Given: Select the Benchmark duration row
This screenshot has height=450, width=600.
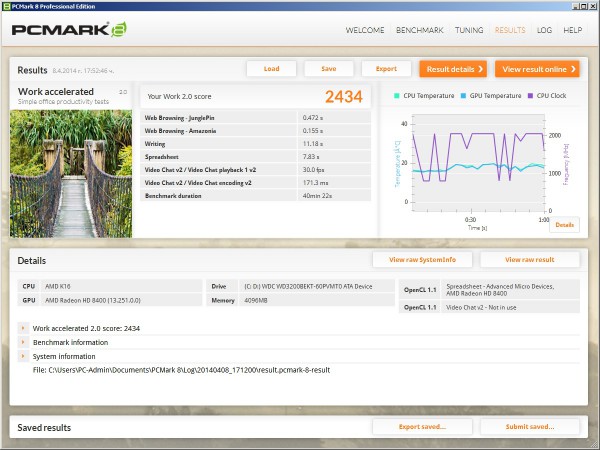Looking at the screenshot, I should (255, 196).
